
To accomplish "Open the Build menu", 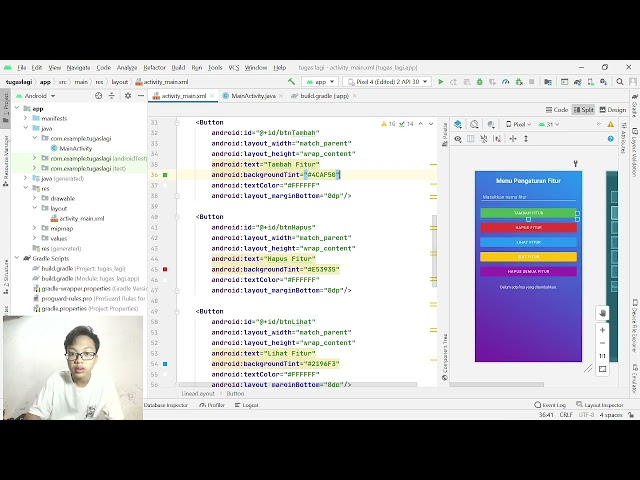I will [x=178, y=68].
